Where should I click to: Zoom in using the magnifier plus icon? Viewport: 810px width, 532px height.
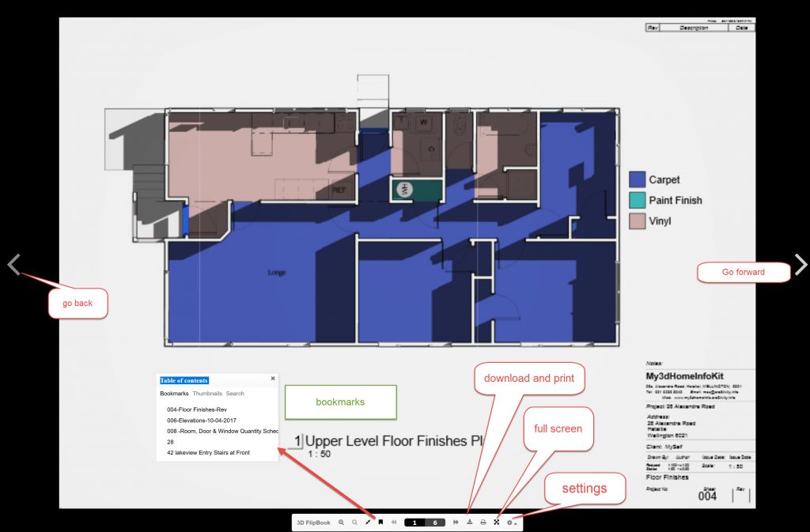tap(341, 523)
